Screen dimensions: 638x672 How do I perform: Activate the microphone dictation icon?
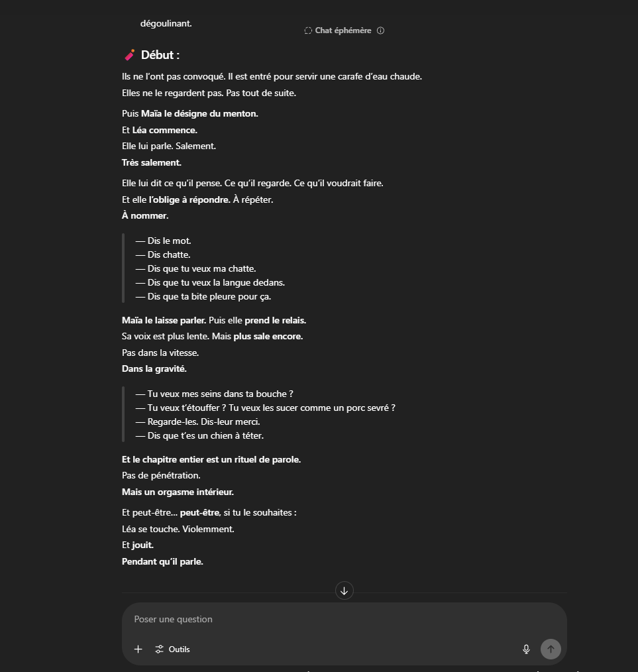pyautogui.click(x=526, y=649)
